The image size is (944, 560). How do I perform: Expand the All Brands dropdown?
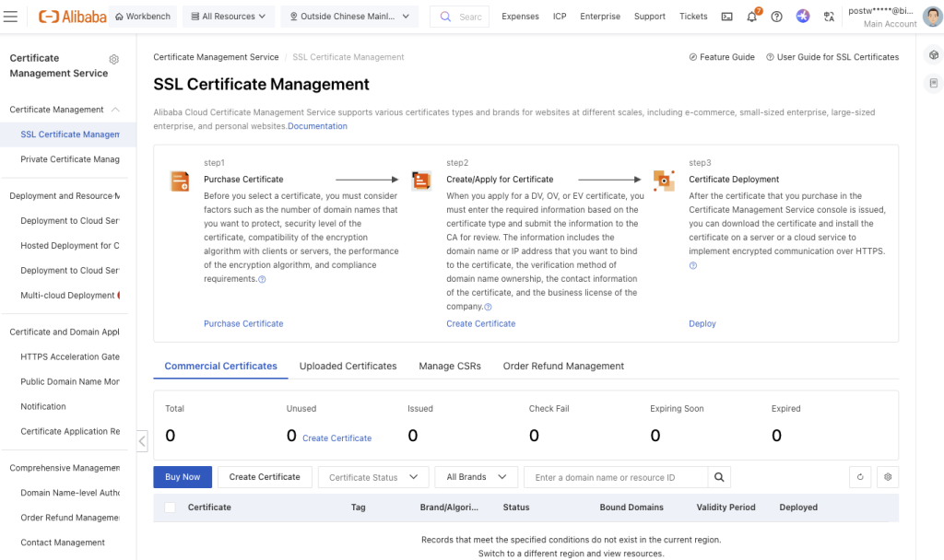(x=476, y=477)
